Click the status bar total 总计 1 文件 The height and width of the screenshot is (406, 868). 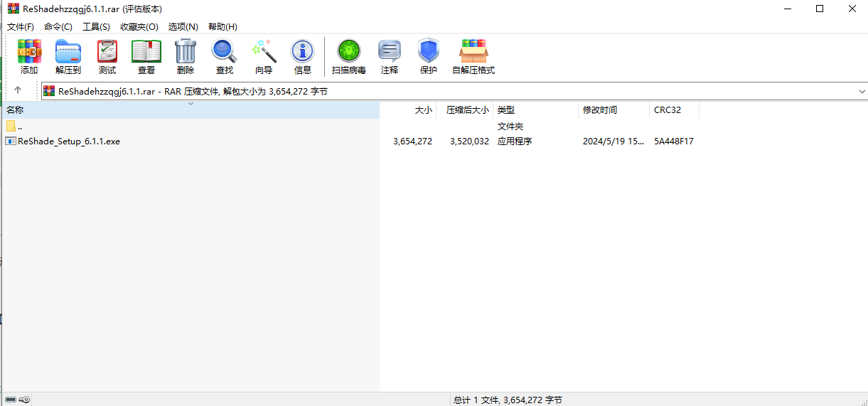tap(508, 400)
